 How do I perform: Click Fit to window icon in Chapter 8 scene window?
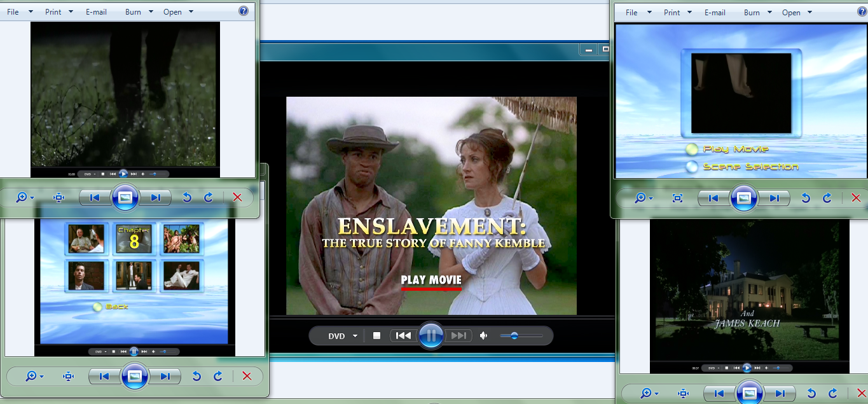coord(69,376)
